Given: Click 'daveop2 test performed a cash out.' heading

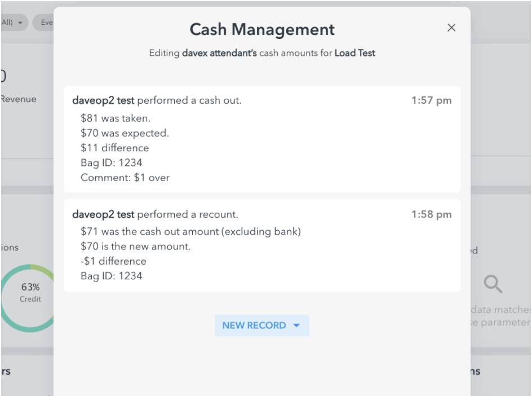Looking at the screenshot, I should pyautogui.click(x=157, y=100).
